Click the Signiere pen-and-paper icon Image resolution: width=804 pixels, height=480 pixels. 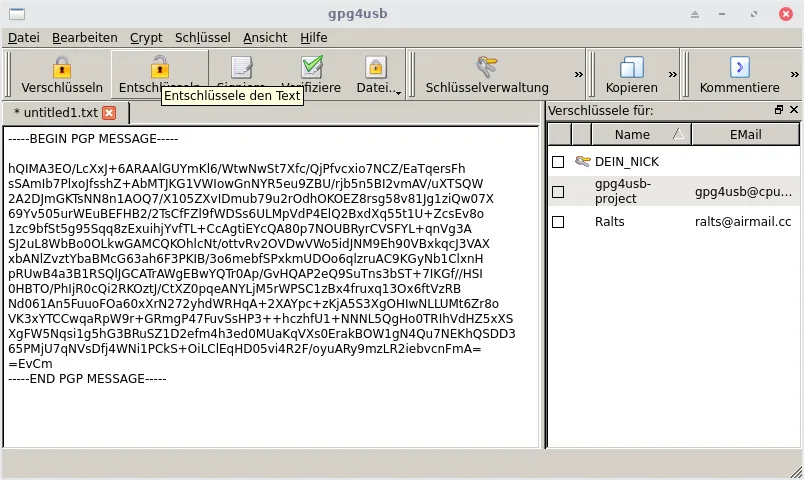click(242, 67)
